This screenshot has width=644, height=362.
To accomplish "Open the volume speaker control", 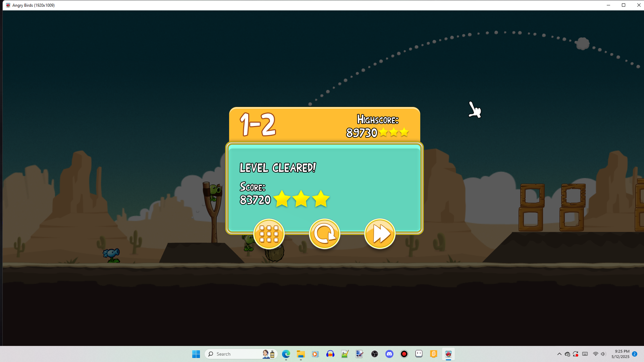I will click(x=603, y=354).
